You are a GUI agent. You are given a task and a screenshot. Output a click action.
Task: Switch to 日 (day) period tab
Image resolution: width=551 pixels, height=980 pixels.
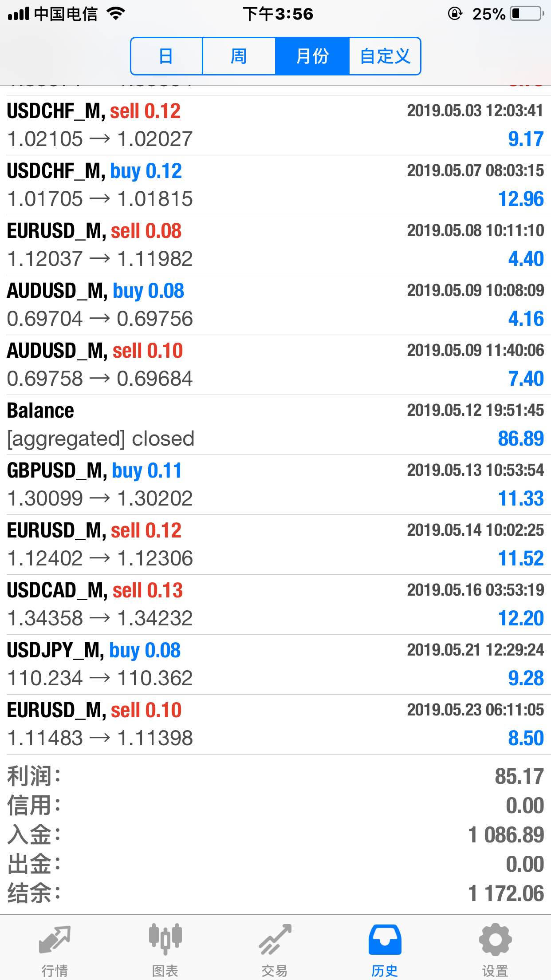[x=166, y=56]
